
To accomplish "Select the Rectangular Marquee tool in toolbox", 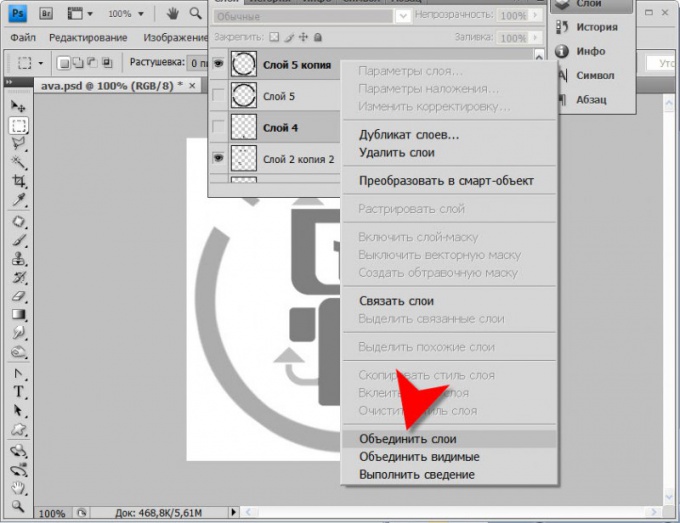I will click(x=18, y=125).
